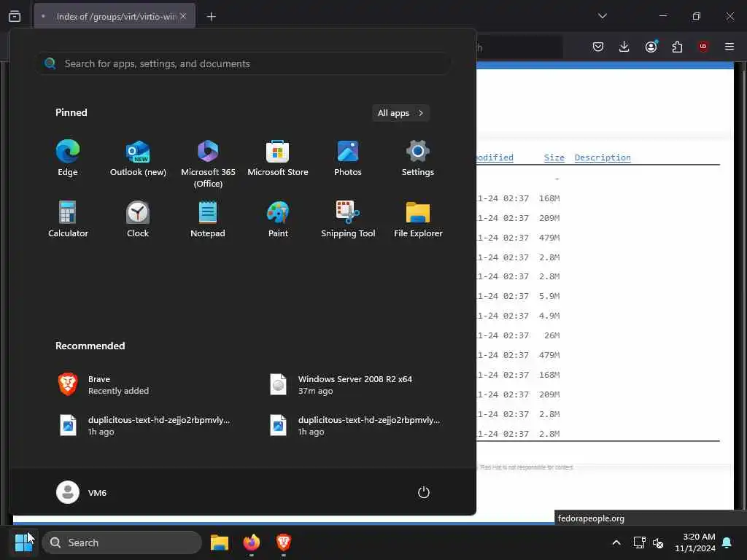Sort directory listing by Size

tap(554, 157)
